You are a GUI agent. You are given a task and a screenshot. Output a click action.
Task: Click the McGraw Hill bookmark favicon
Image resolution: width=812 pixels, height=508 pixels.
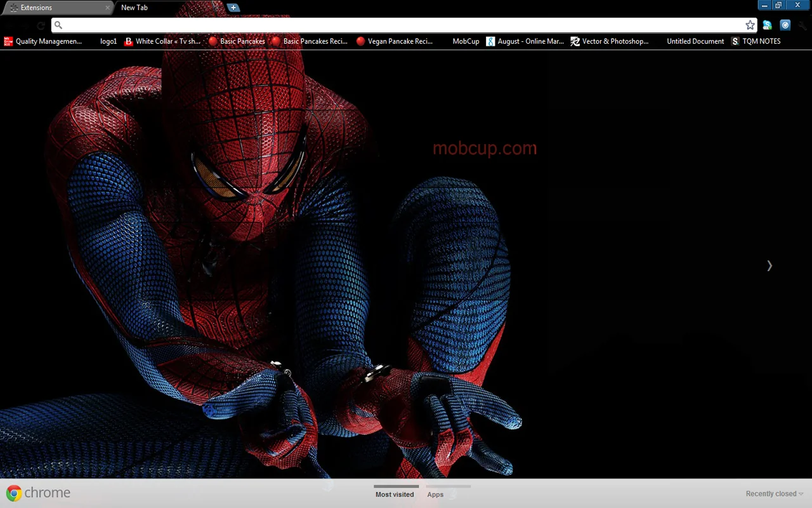coord(8,41)
